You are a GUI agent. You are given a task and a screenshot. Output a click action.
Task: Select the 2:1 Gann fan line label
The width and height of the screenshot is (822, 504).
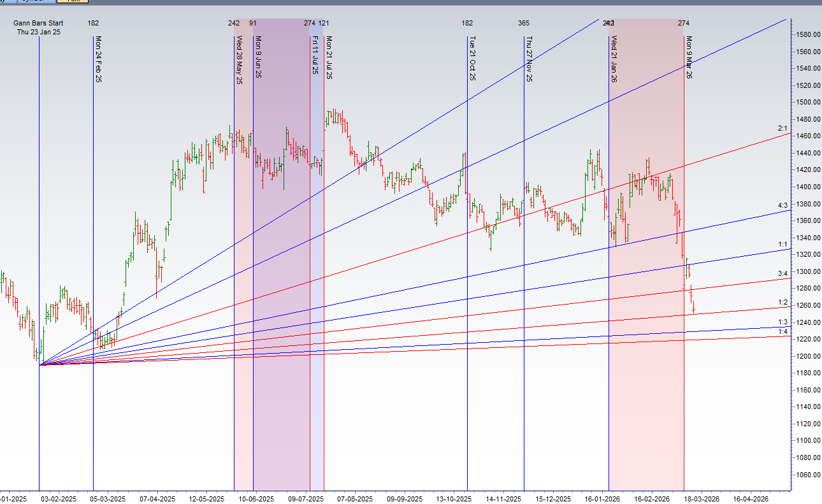[782, 129]
